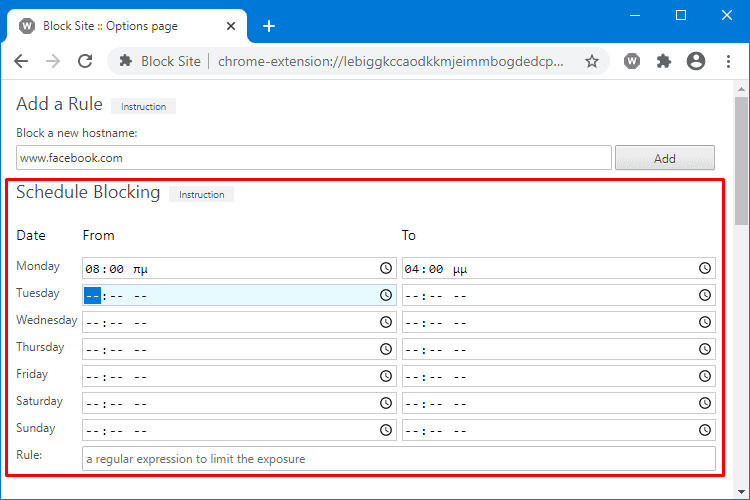Select Monday From time 08:00 field
The height and width of the screenshot is (500, 750).
[239, 268]
